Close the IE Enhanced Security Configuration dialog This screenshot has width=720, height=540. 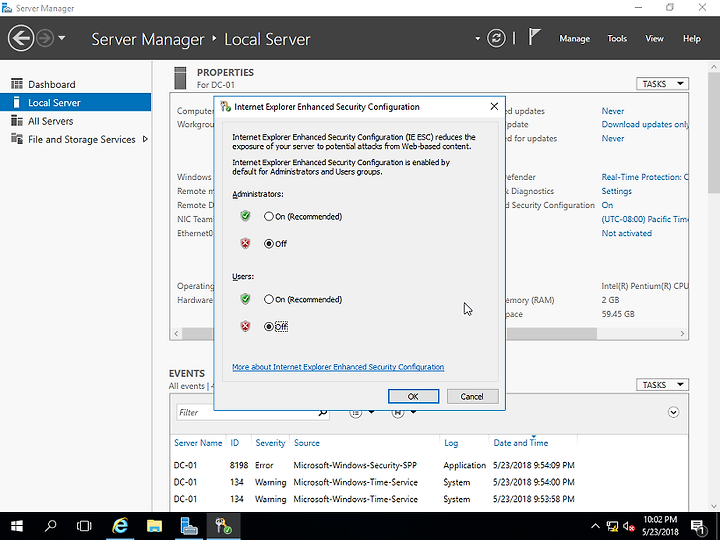pyautogui.click(x=494, y=107)
